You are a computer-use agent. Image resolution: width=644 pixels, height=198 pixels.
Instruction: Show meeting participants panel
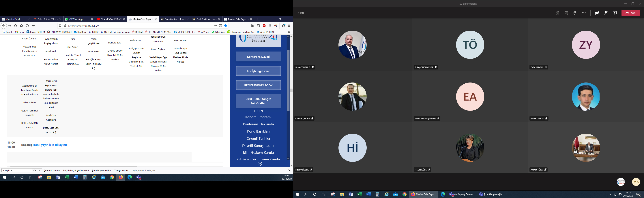click(557, 13)
